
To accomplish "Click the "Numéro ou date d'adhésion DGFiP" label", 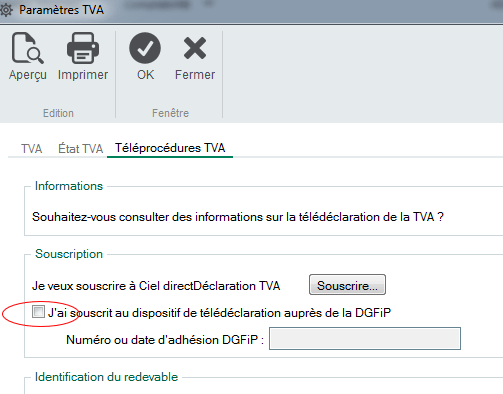I will [165, 340].
